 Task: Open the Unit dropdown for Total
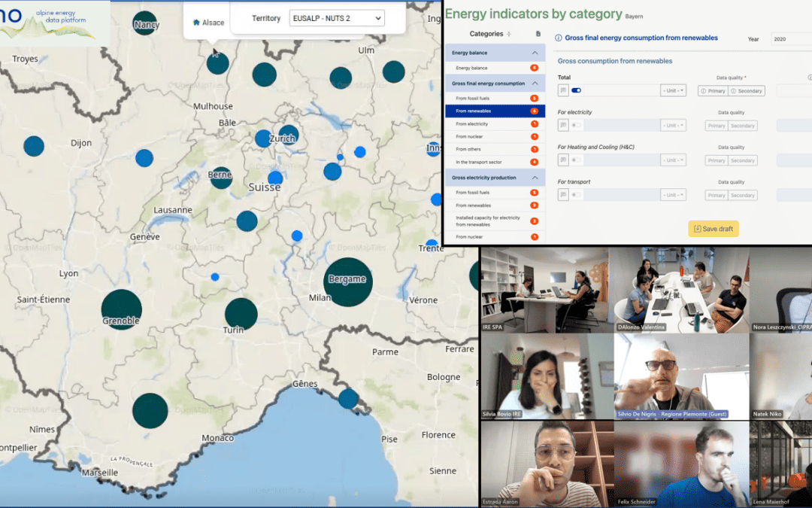(x=673, y=90)
